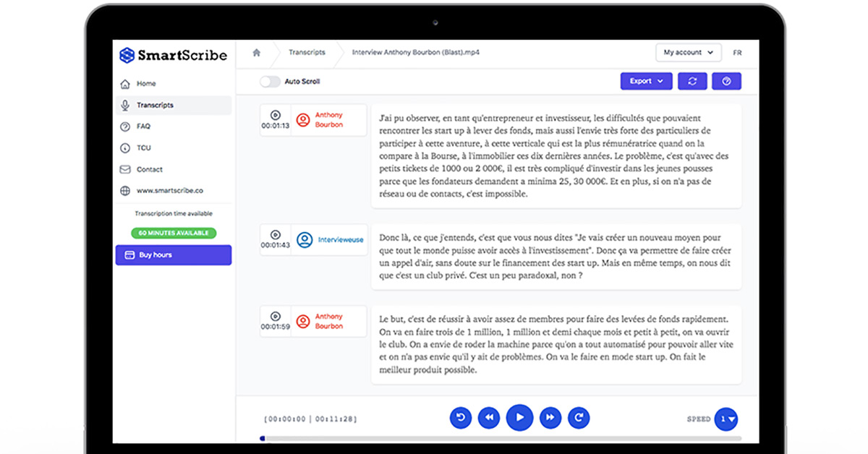Click the play button
This screenshot has width=868, height=454.
click(519, 417)
